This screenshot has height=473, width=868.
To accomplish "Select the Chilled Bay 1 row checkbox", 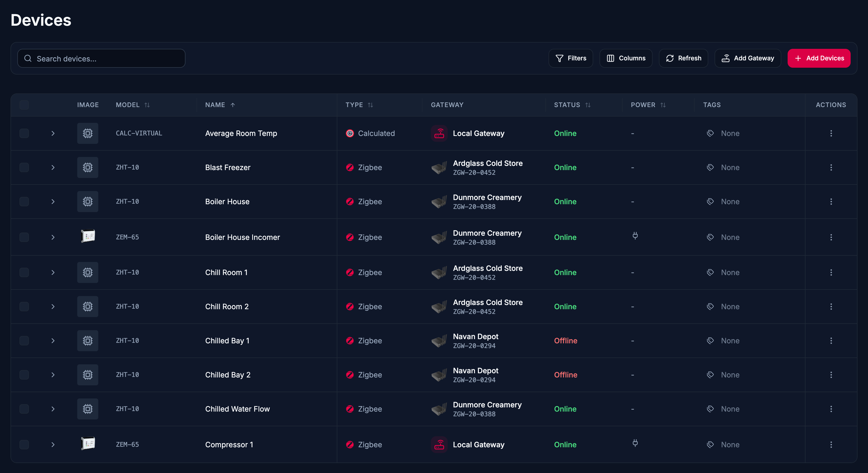I will point(24,341).
